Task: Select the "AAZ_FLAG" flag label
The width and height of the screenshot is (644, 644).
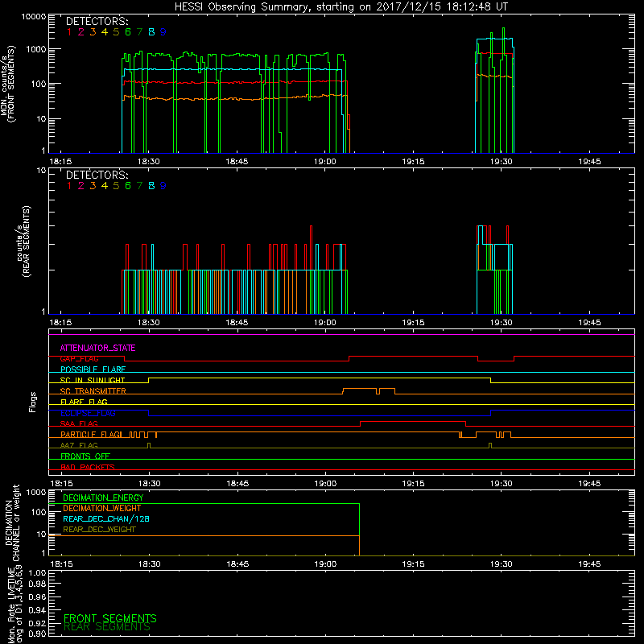Action: coord(79,445)
